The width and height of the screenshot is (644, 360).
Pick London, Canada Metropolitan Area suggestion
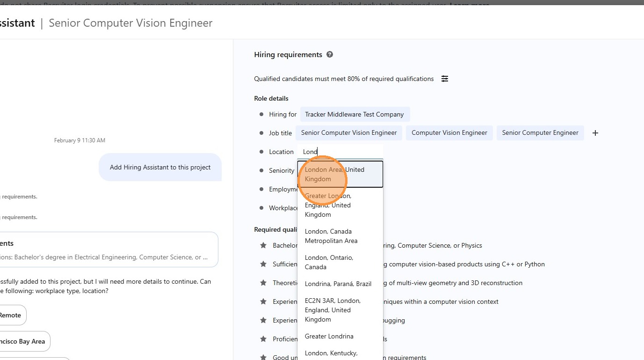pyautogui.click(x=340, y=236)
